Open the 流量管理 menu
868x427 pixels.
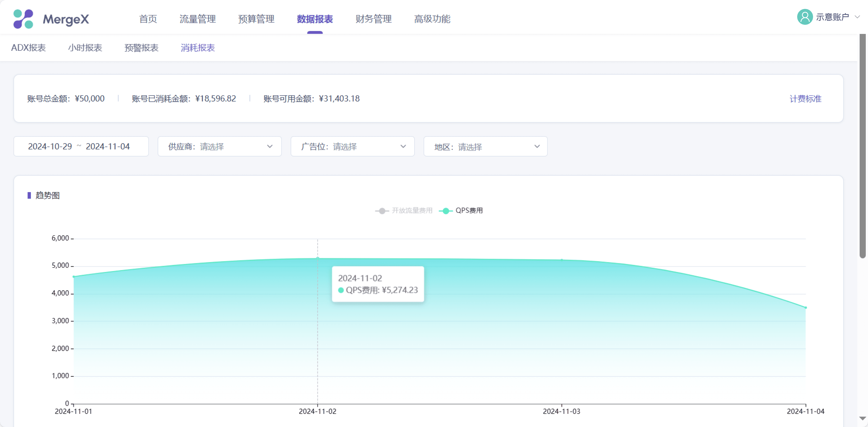pyautogui.click(x=198, y=19)
